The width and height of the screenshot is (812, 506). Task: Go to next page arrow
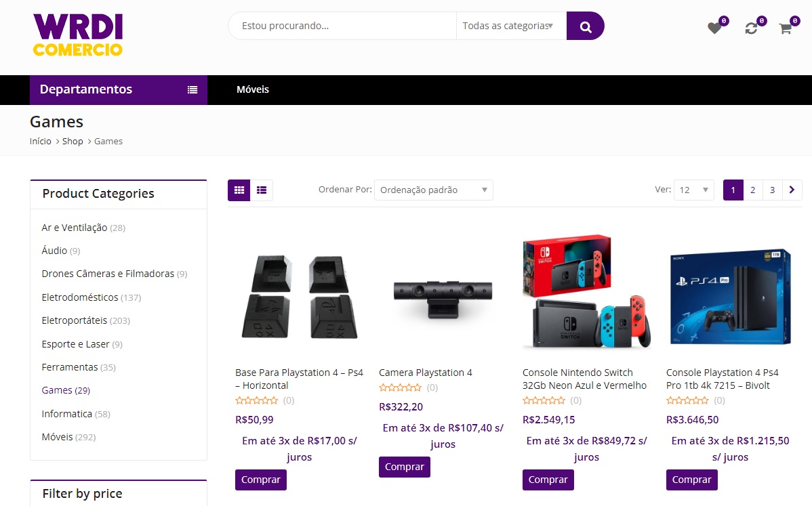pyautogui.click(x=792, y=190)
